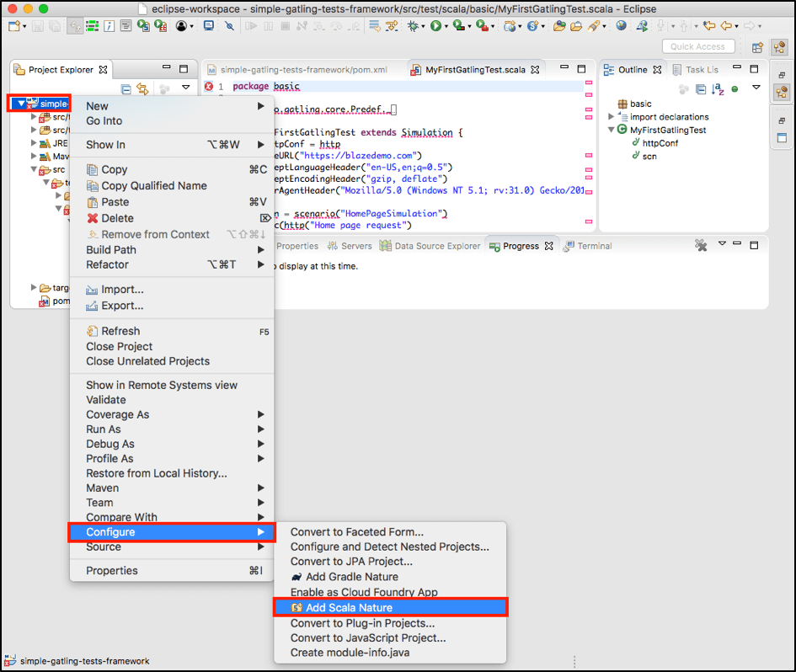Open the Search flashlight dropdown arrow

coord(604,26)
